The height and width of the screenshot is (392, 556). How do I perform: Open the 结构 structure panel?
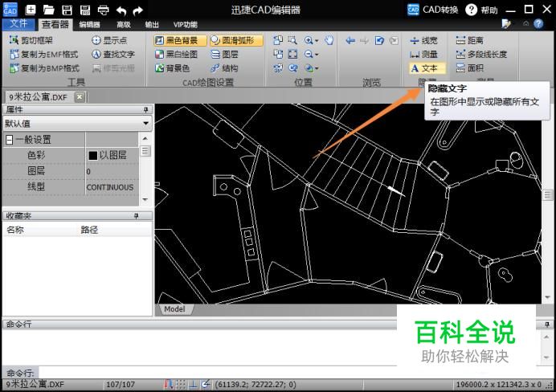coord(225,68)
